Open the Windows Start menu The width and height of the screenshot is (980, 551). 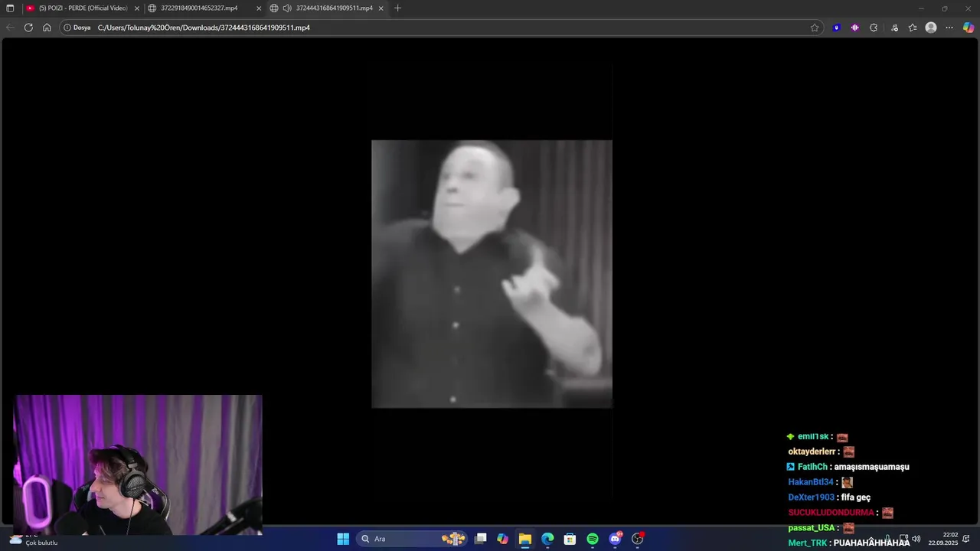343,539
